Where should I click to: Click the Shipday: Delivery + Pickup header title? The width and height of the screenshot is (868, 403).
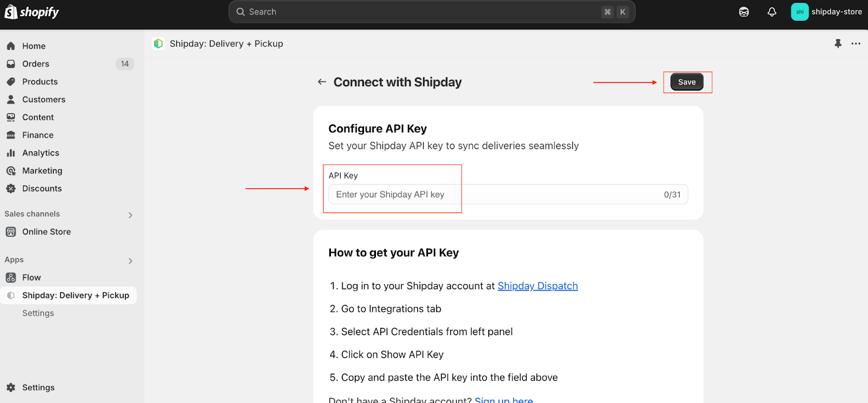point(226,43)
